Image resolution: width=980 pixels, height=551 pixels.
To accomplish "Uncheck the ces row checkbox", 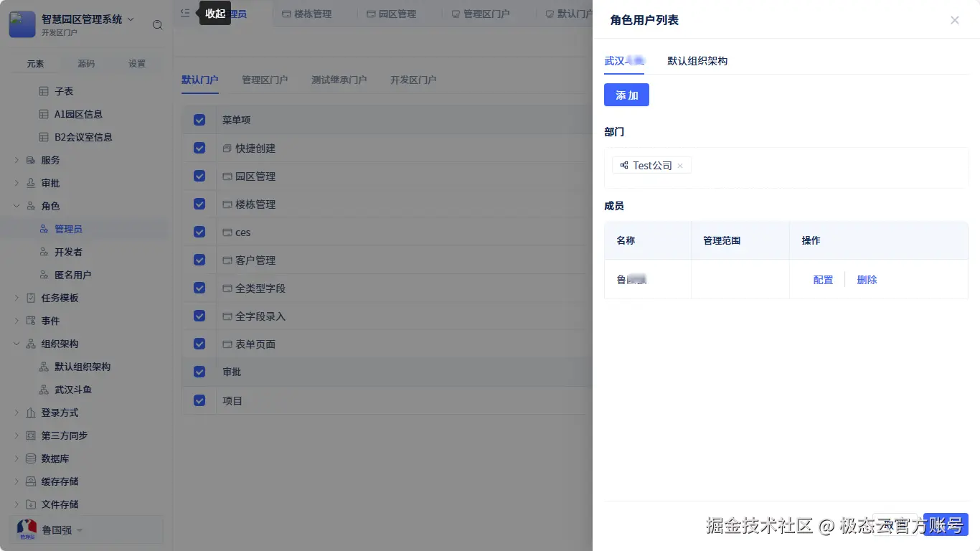I will [x=199, y=232].
